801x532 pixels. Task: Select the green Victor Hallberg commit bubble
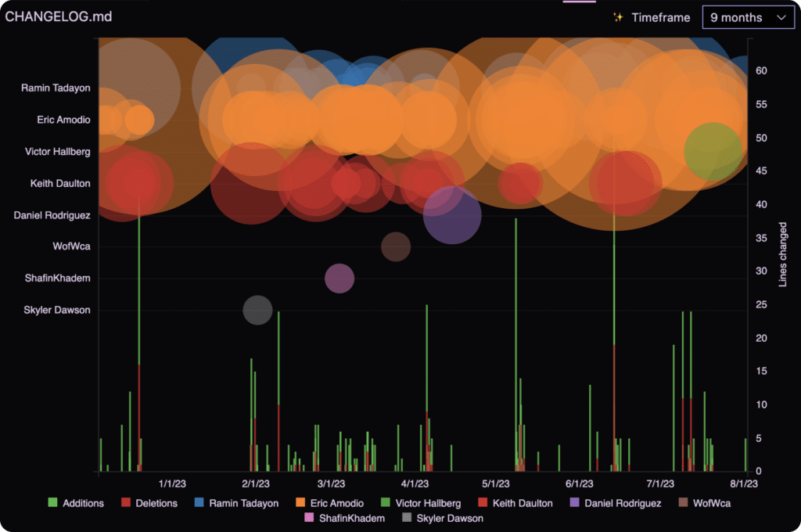click(x=713, y=151)
